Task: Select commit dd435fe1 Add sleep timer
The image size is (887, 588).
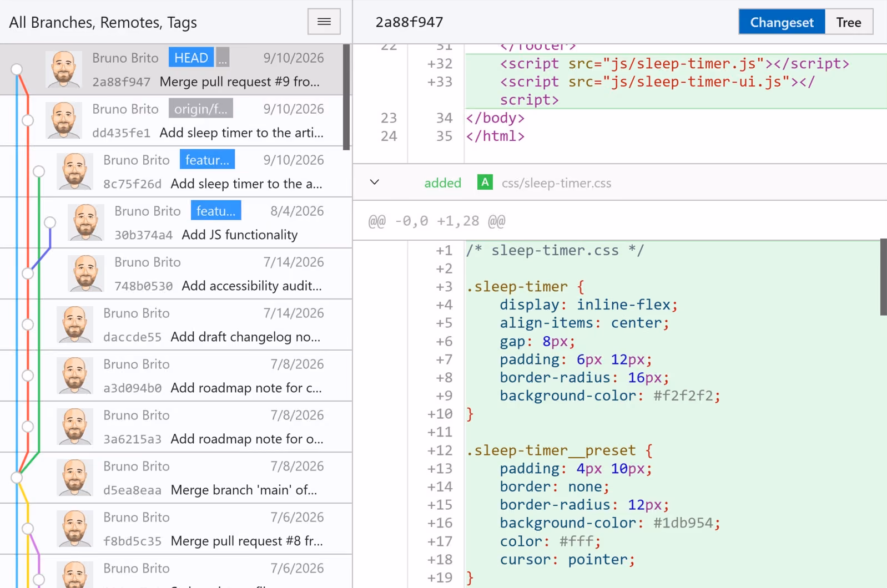Action: (172, 120)
